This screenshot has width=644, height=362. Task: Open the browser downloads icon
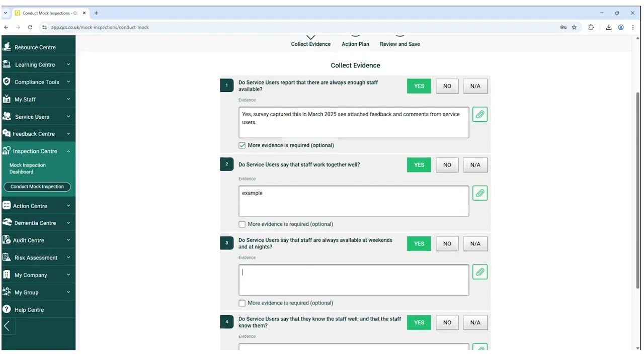click(608, 27)
